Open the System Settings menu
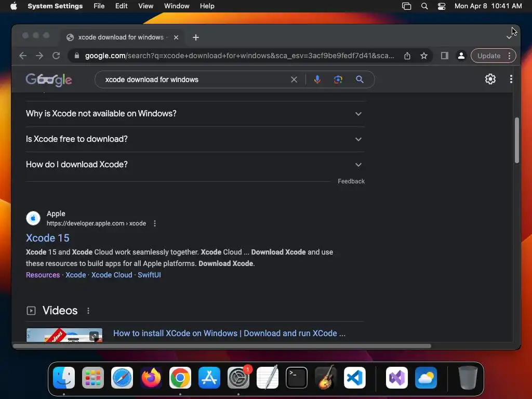Screen dimensions: 532x399 click(x=55, y=6)
